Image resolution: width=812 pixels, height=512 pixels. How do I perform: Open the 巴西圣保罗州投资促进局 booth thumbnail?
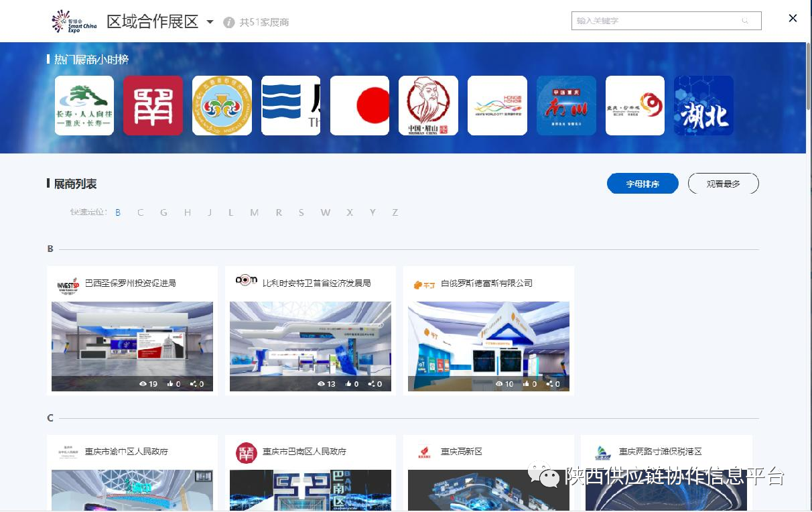(x=133, y=346)
